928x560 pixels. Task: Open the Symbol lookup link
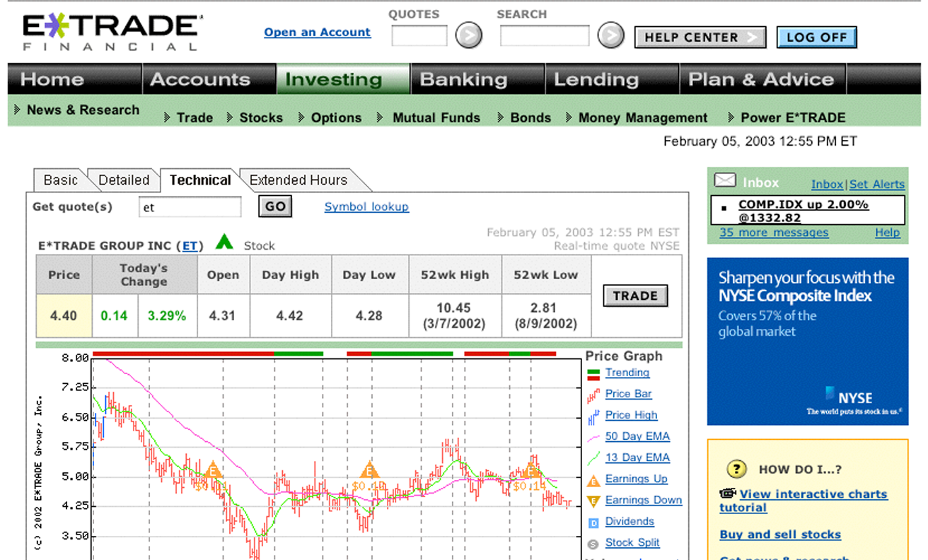point(366,206)
